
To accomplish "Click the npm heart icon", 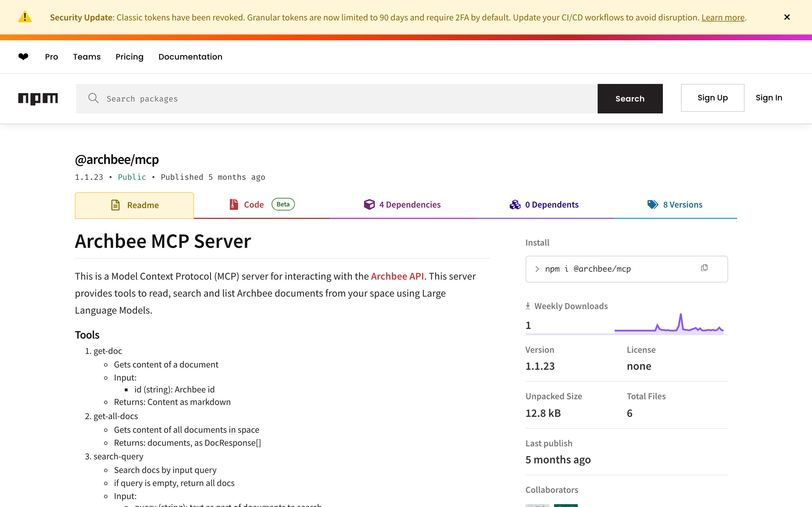I will pos(23,57).
